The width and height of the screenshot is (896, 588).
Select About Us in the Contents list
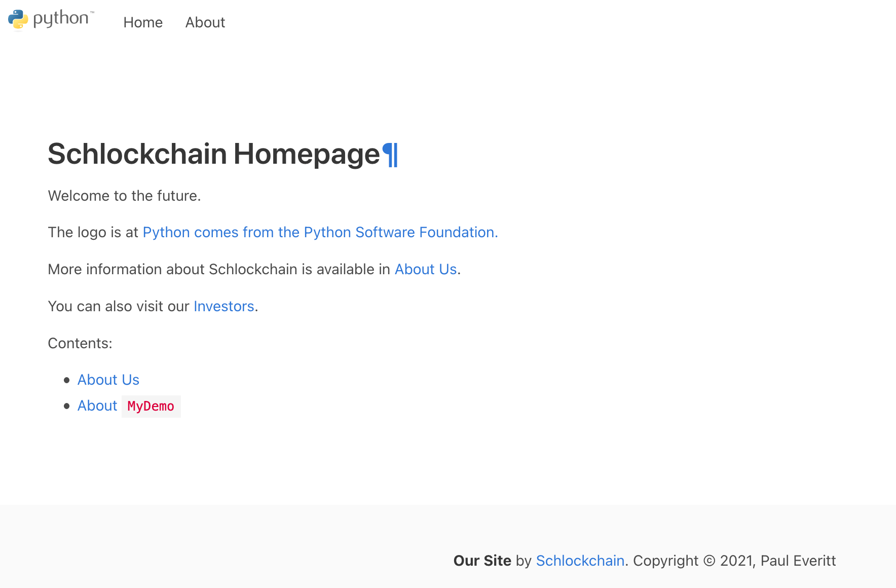(x=108, y=380)
